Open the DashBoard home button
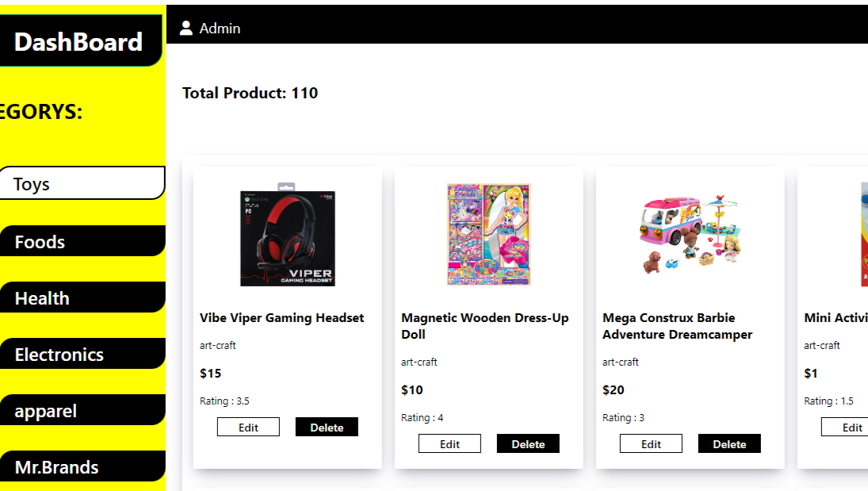This screenshot has width=868, height=491. 78,41
